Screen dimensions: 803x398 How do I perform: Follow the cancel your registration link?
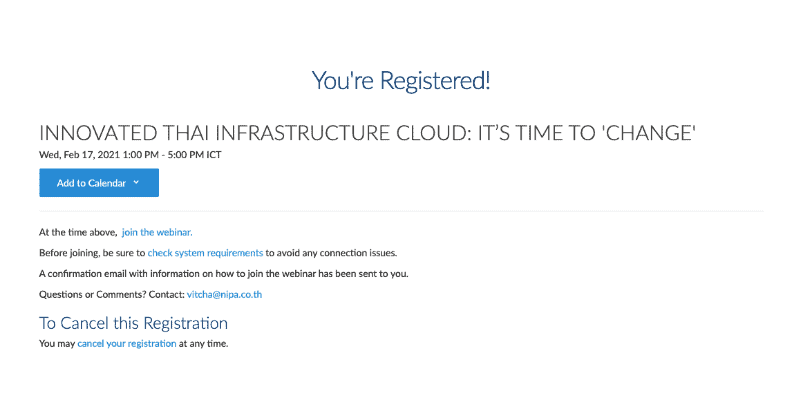127,344
